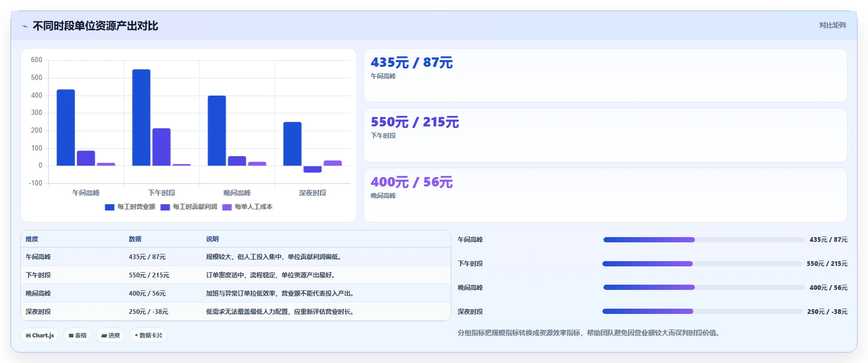Click the 每工时贡献利润 bar for 下午时段
This screenshot has width=868, height=363.
pyautogui.click(x=162, y=147)
